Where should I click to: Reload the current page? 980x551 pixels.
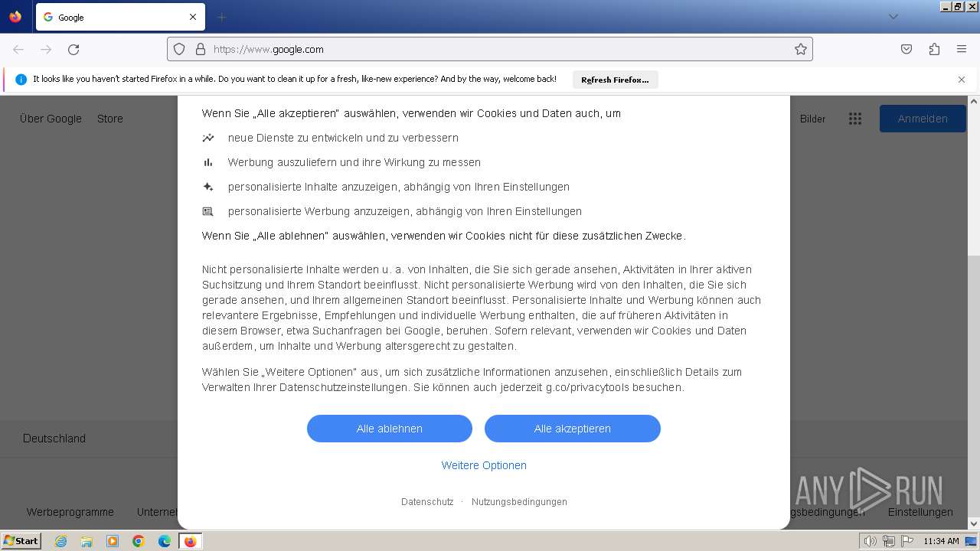tap(73, 49)
